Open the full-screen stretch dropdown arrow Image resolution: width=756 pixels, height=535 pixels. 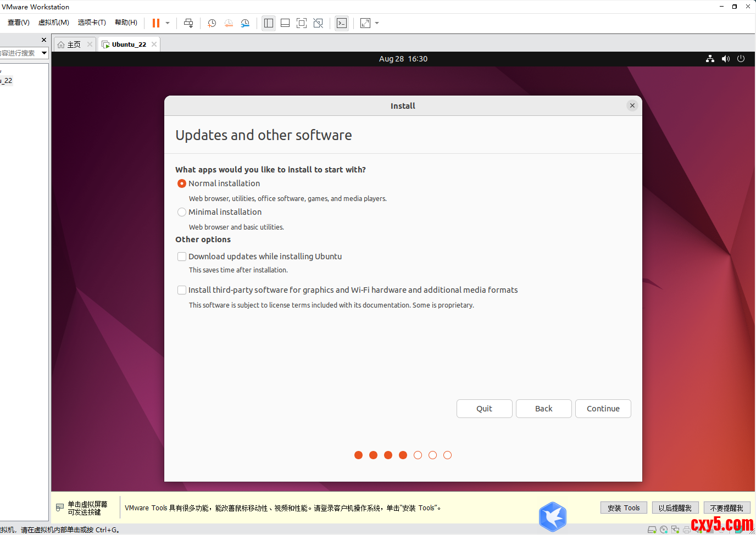point(377,23)
